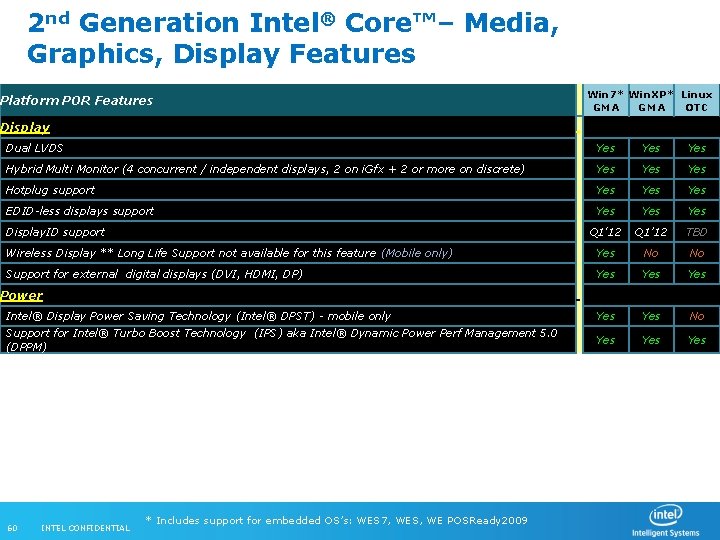Click WinXP "Yes" cell for Hybrid Multi Monitor
Image resolution: width=720 pixels, height=540 pixels.
(x=651, y=169)
